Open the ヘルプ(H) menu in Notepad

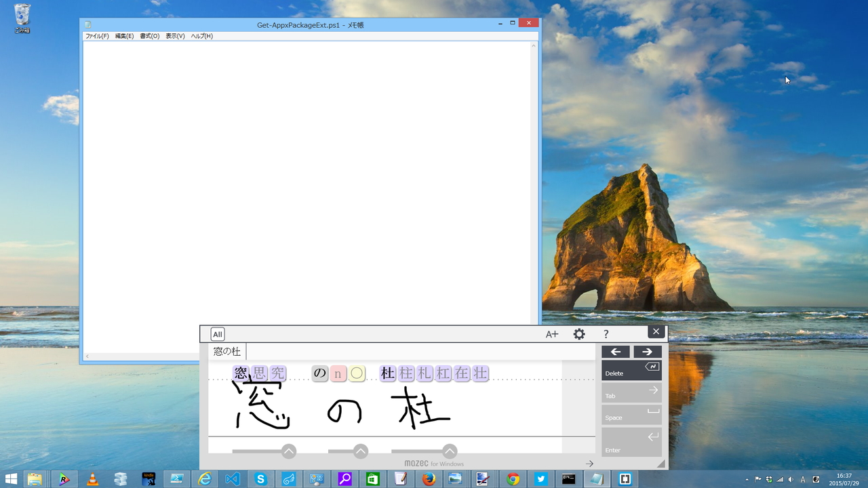[200, 36]
